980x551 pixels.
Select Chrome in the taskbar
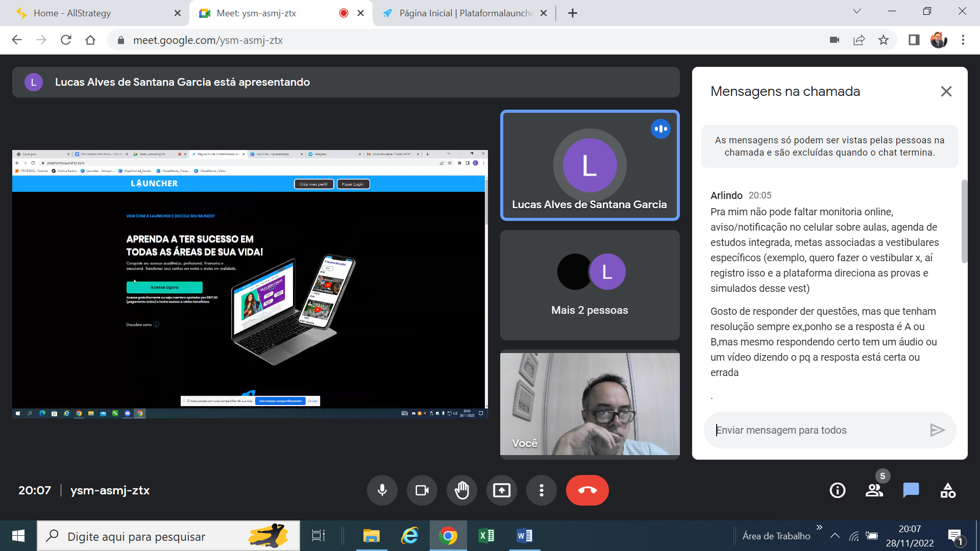[448, 536]
